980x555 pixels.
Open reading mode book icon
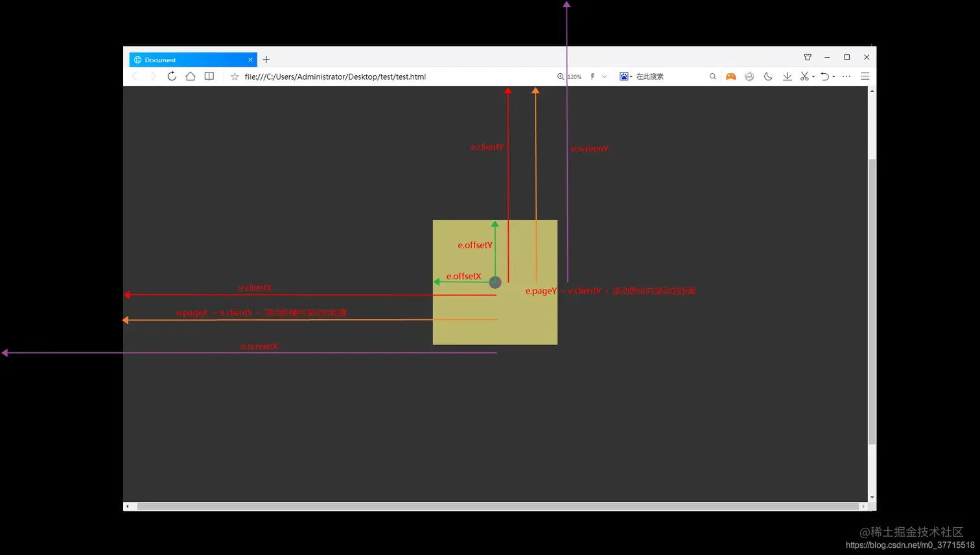[x=209, y=76]
